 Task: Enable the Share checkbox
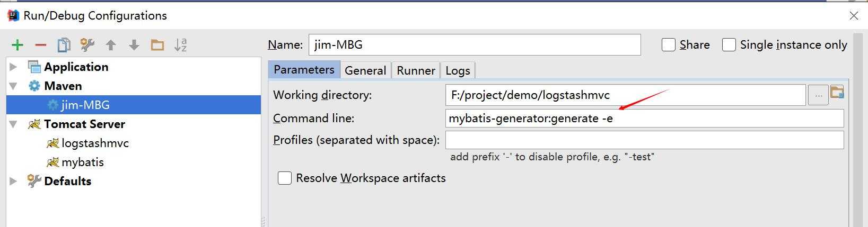669,45
